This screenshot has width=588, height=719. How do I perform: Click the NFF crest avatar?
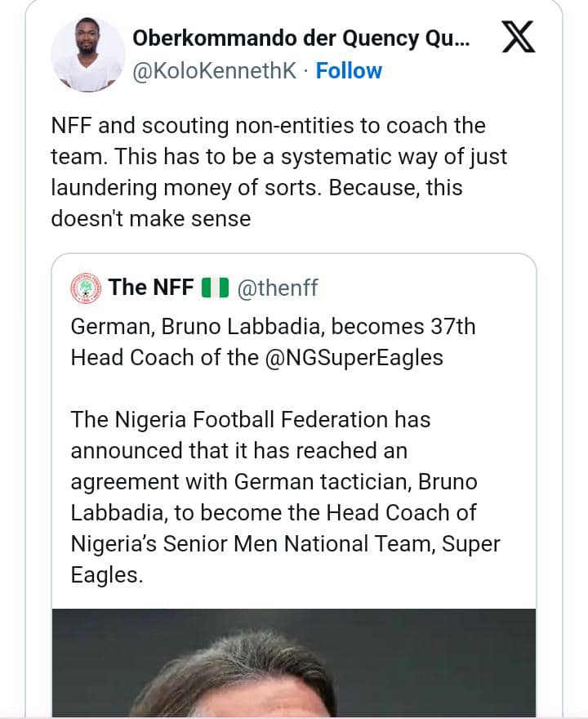click(x=86, y=287)
